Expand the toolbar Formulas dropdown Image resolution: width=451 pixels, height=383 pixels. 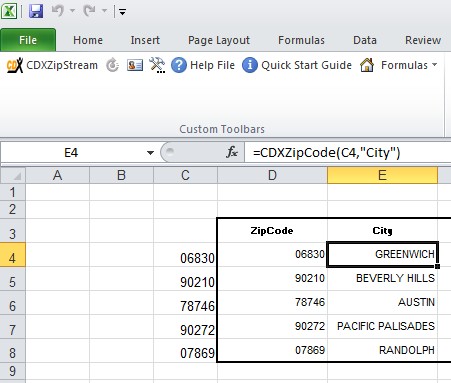coord(434,65)
